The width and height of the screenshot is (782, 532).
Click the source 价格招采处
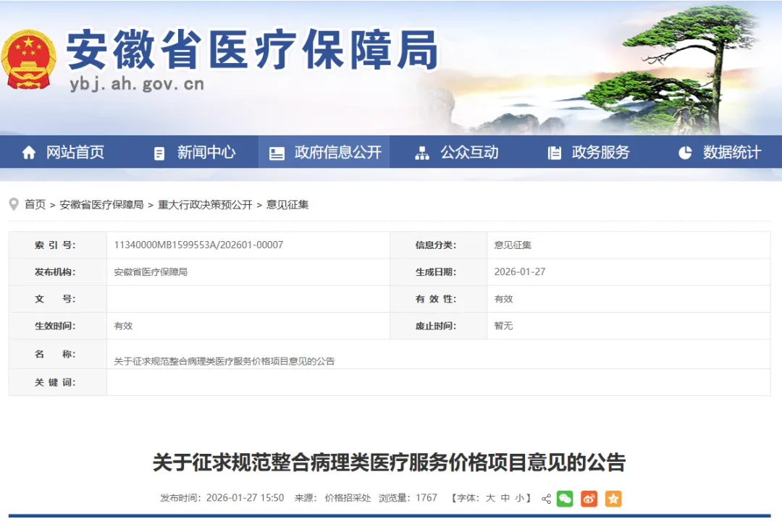(348, 497)
